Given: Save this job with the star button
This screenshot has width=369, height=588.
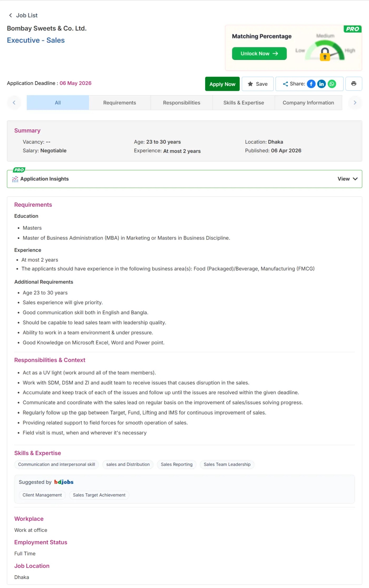Looking at the screenshot, I should coord(258,84).
